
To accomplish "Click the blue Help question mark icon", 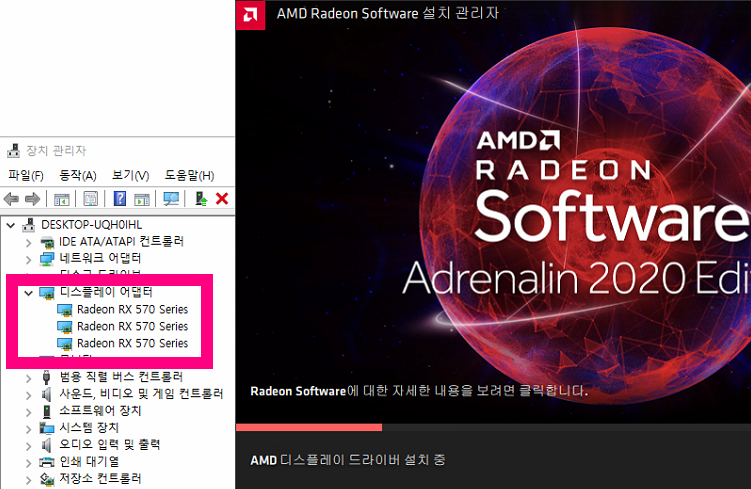I will pyautogui.click(x=120, y=198).
